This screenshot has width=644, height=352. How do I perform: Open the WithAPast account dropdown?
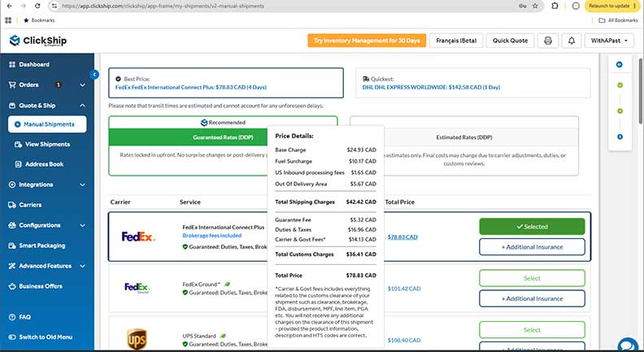click(609, 41)
